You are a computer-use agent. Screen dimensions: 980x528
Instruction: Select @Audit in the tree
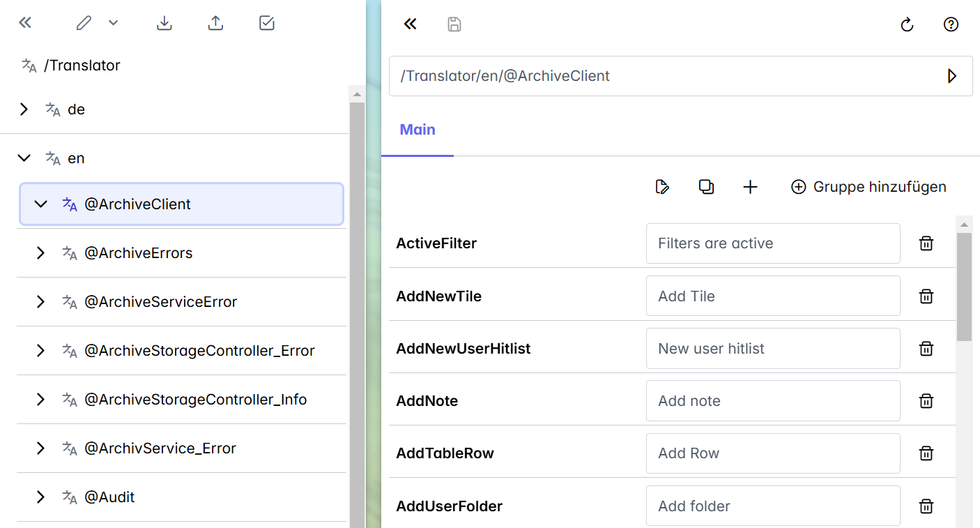pos(109,497)
